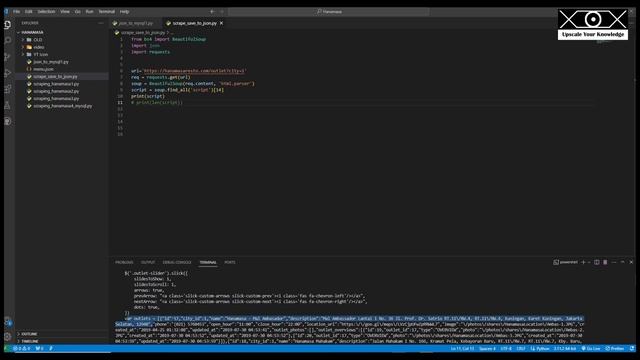This screenshot has height=360, width=640.
Task: Click the command center search box
Action: [329, 12]
